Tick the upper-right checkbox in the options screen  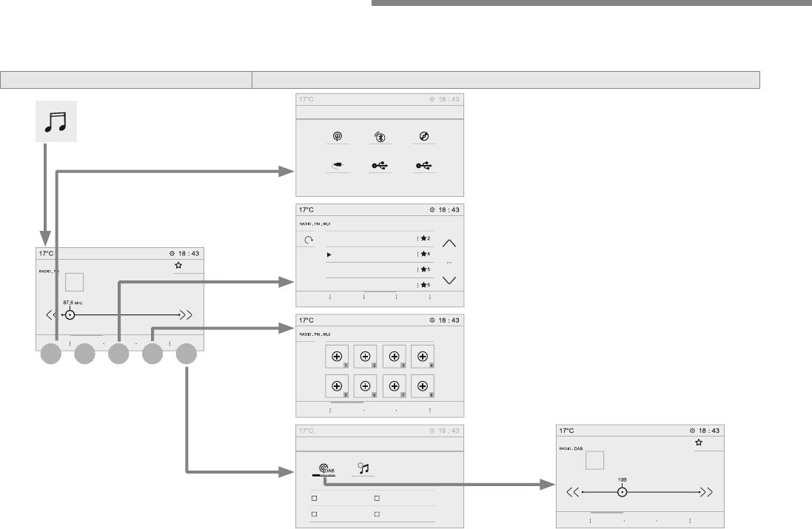coord(377,499)
